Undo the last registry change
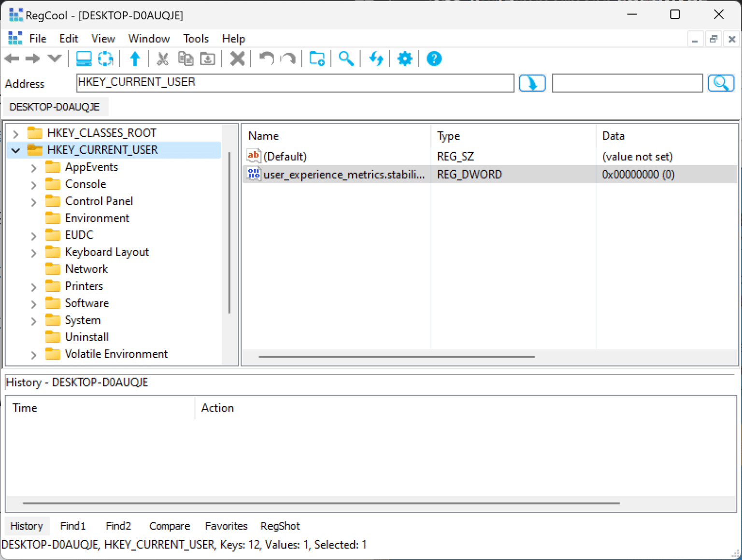 coord(265,58)
